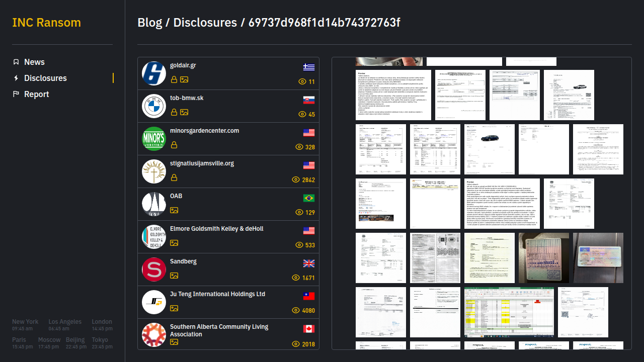
Task: Click the Greek flag on goldair.gr entry
Action: 309,67
